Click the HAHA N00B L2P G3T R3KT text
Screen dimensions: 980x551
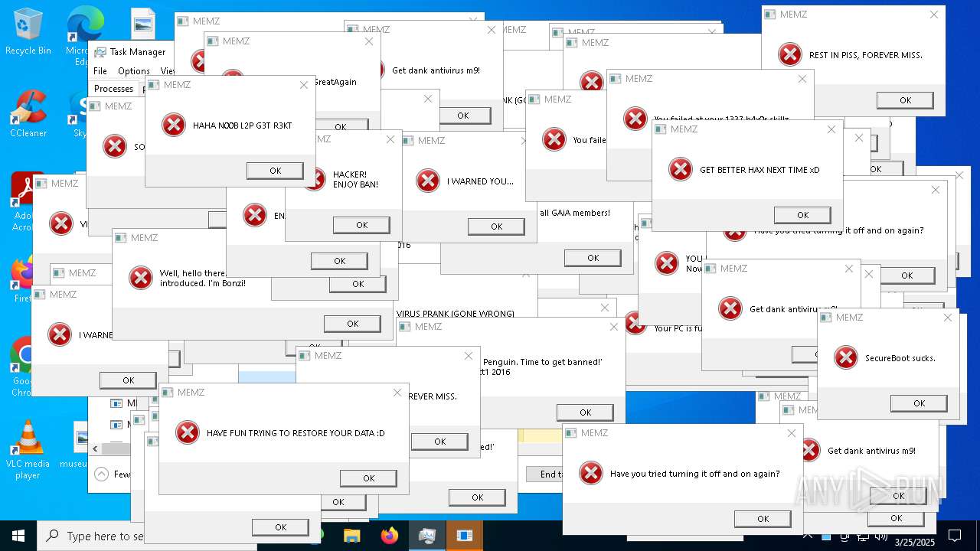pos(242,126)
